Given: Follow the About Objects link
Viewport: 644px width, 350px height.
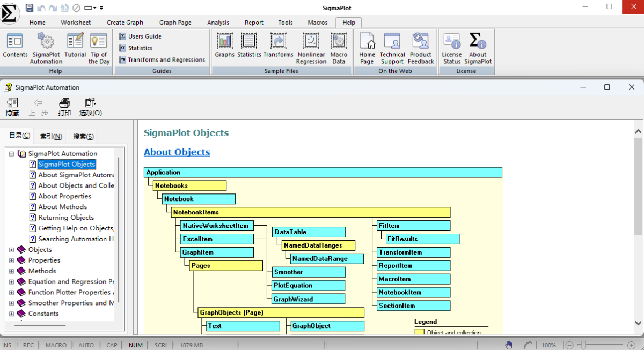Looking at the screenshot, I should 177,152.
